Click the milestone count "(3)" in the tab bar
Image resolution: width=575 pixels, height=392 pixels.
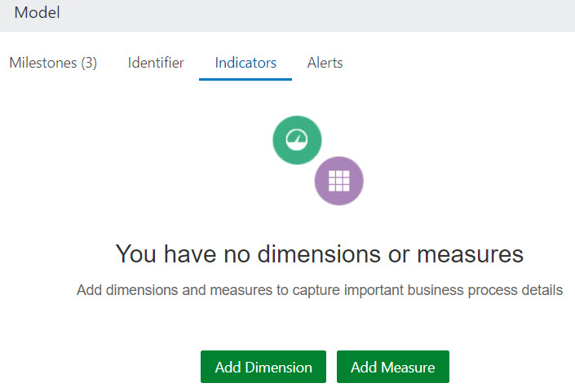point(89,63)
